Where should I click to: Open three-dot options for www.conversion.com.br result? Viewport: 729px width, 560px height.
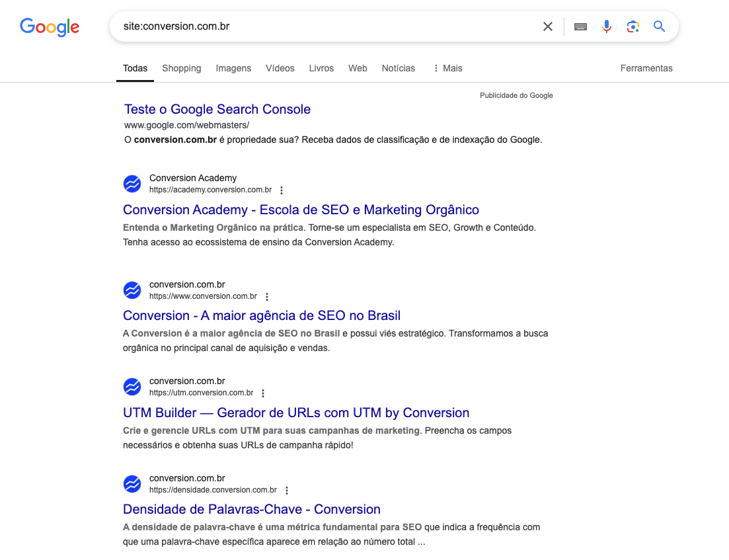(267, 297)
